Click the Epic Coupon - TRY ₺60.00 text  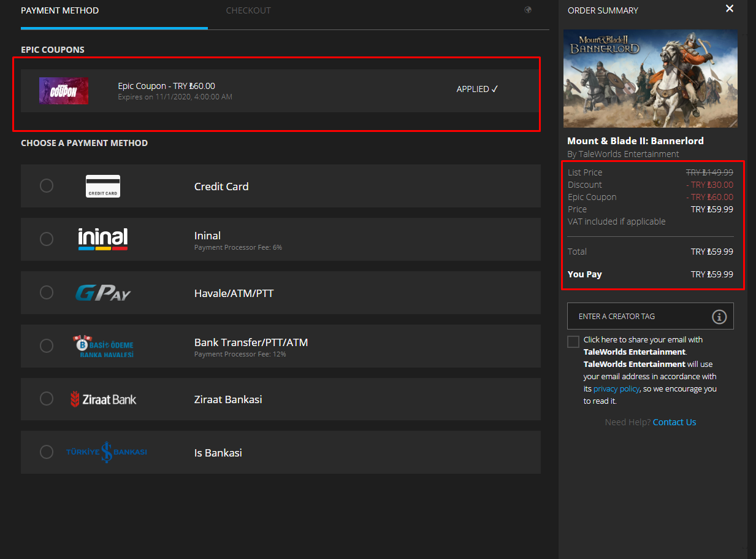[x=166, y=86]
